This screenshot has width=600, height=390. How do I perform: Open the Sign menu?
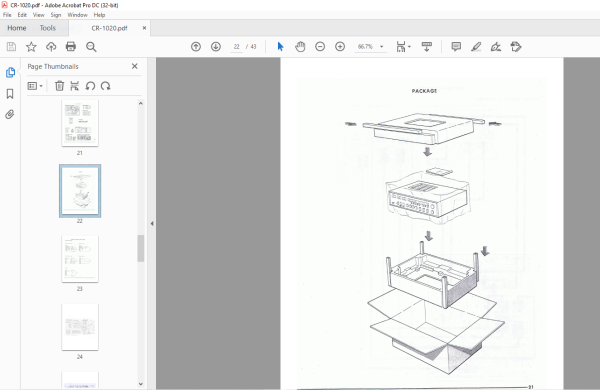(x=56, y=15)
